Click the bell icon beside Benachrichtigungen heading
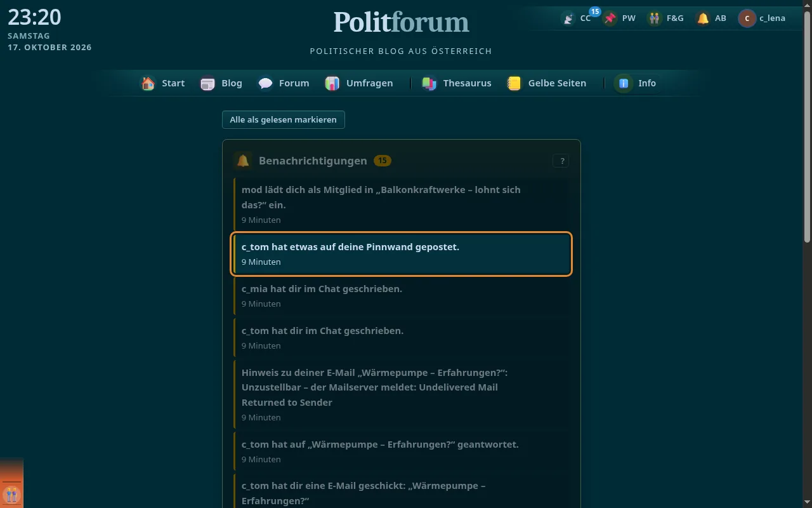Screen dimensions: 812x508 click(x=242, y=161)
